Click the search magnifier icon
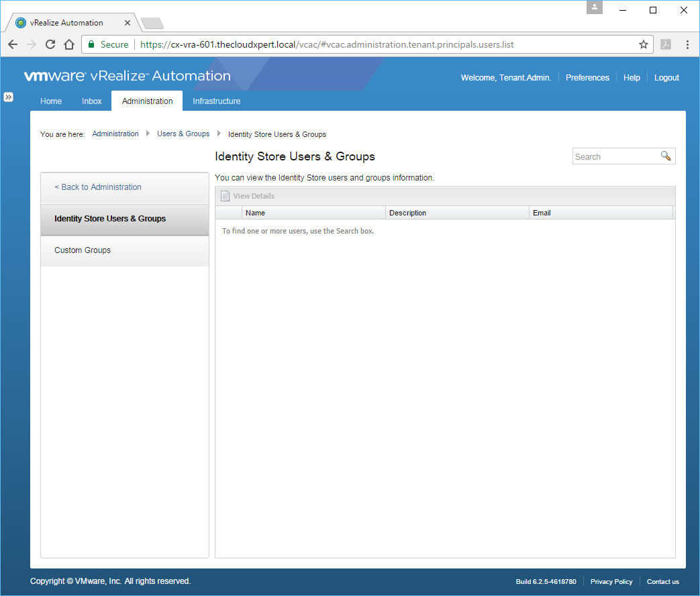700x596 pixels. [x=665, y=156]
